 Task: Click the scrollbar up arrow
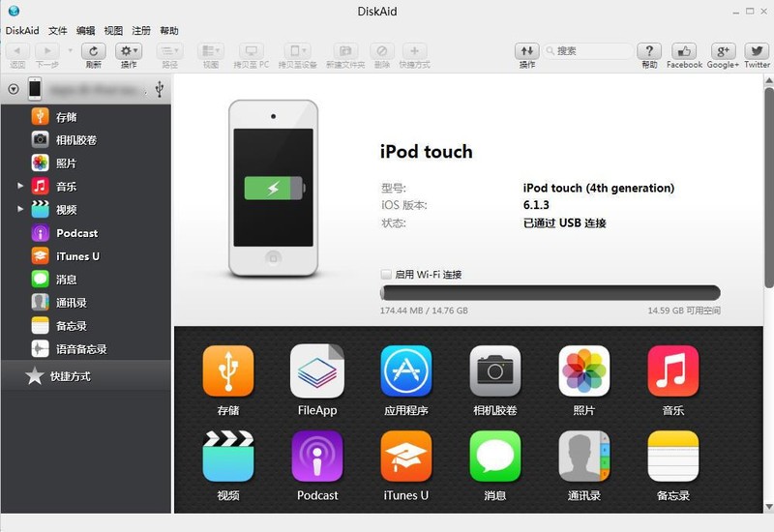(x=769, y=80)
